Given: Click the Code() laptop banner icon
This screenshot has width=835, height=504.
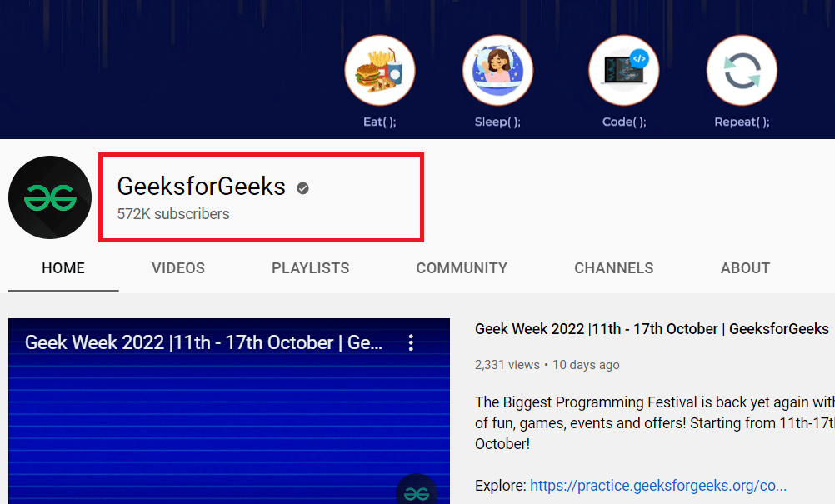Looking at the screenshot, I should click(x=623, y=71).
